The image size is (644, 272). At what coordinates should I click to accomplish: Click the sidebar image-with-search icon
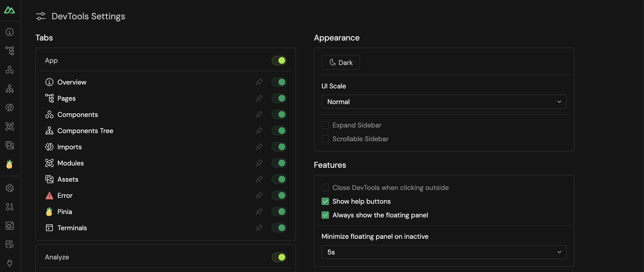(x=9, y=245)
